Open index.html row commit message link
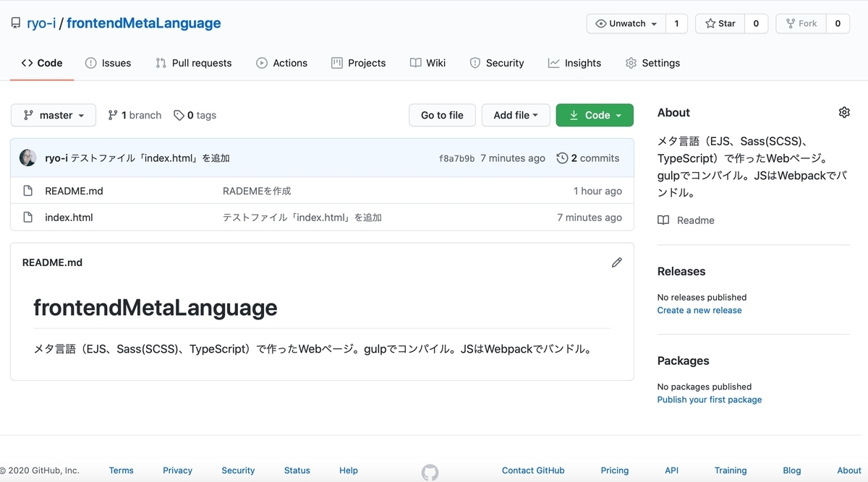868x482 pixels. 302,217
